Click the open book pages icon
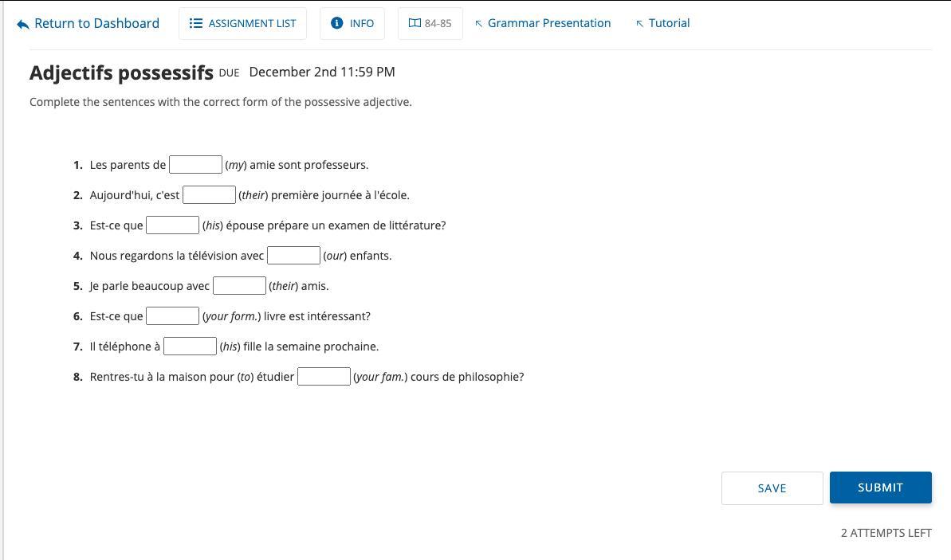Screen dimensions: 951x560 point(415,23)
